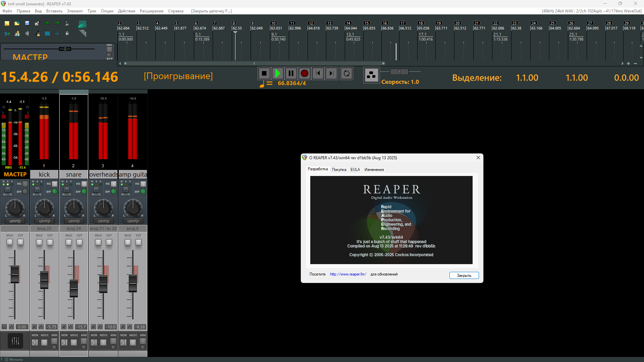Click the snare track volume fader

tap(74, 288)
